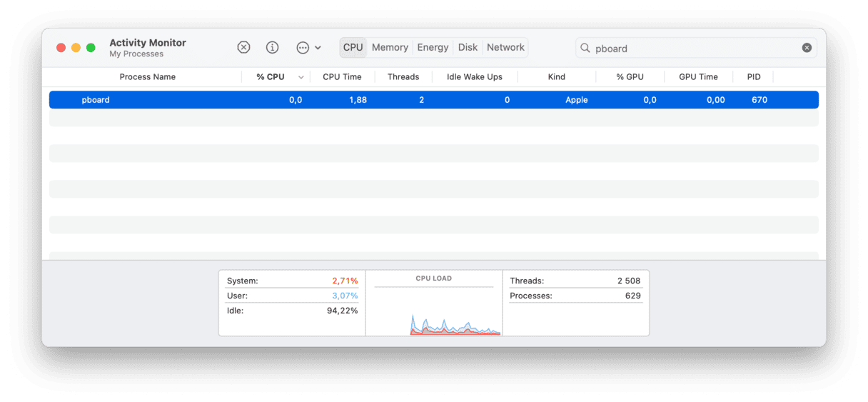
Task: Sort by PID column header
Action: [x=754, y=77]
